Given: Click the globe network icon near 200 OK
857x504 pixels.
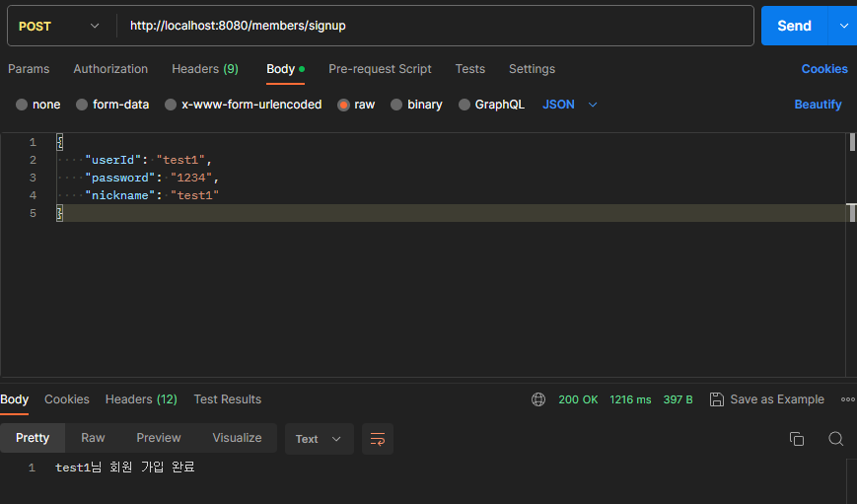Looking at the screenshot, I should point(538,399).
